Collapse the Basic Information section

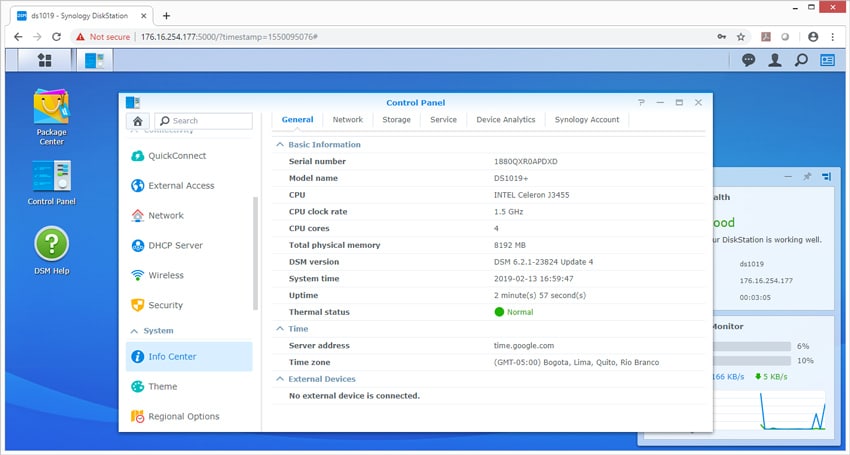click(280, 145)
